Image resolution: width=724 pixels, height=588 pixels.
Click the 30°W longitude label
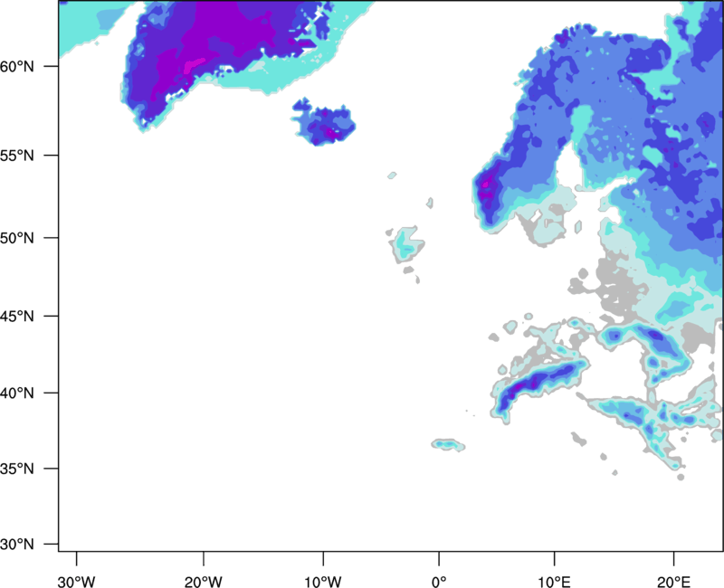(x=76, y=582)
